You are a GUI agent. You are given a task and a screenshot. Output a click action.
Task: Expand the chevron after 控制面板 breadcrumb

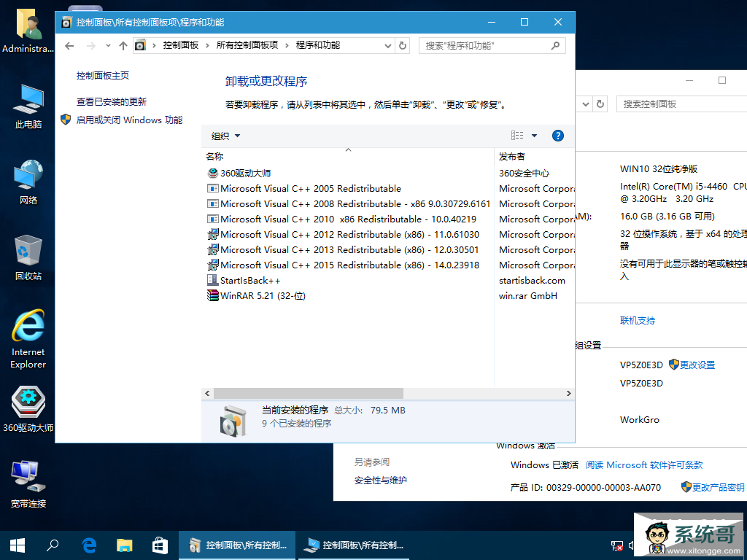207,46
